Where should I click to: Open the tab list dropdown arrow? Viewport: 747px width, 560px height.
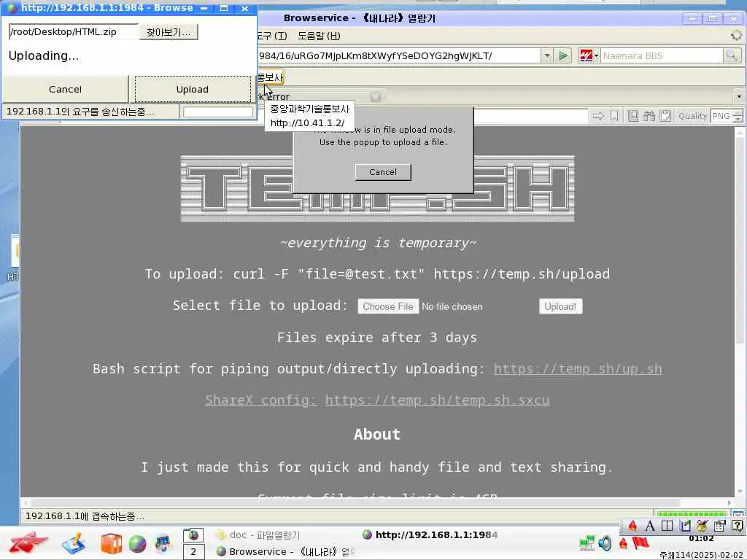(739, 96)
